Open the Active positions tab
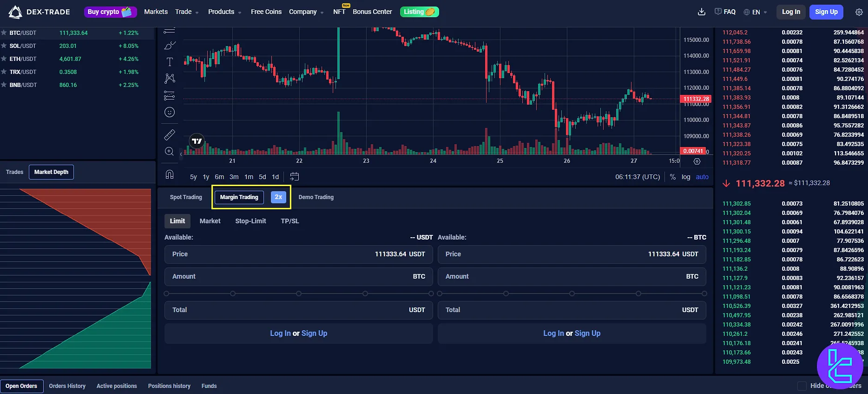 [117, 386]
